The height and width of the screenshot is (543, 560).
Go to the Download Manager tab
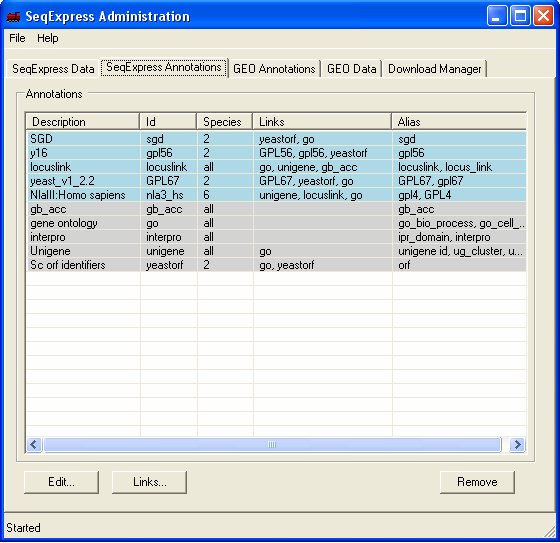(435, 69)
